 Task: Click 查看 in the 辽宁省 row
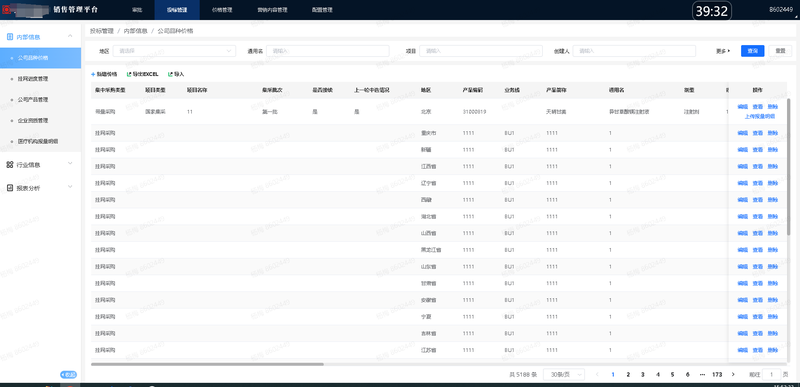pyautogui.click(x=758, y=183)
